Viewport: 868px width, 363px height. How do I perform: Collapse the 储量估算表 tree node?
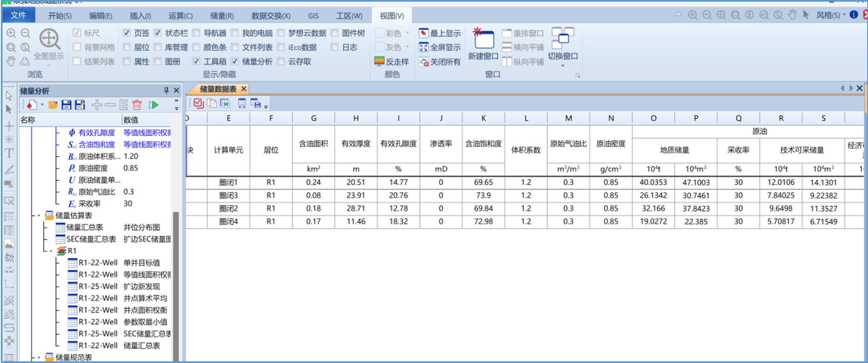39,216
